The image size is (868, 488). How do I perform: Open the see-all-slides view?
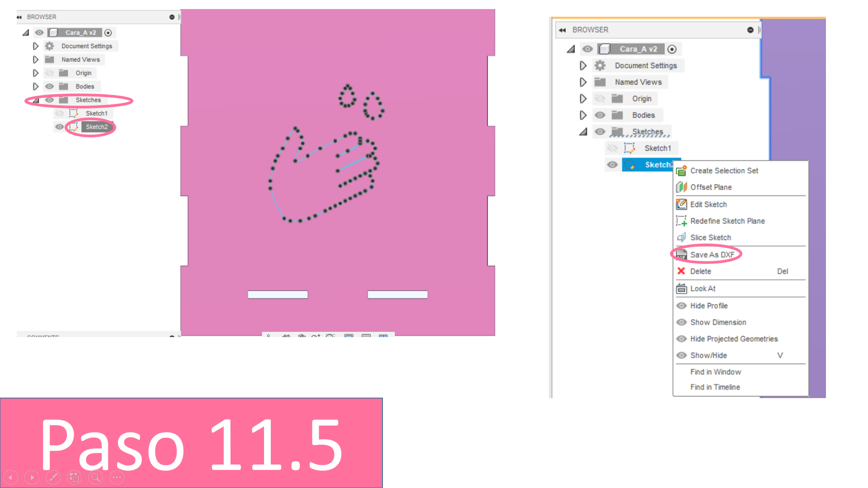click(x=74, y=477)
